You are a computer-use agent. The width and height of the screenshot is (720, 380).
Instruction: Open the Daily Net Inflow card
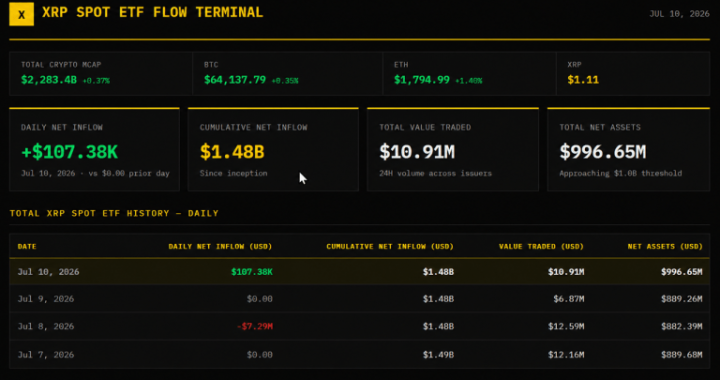point(94,150)
